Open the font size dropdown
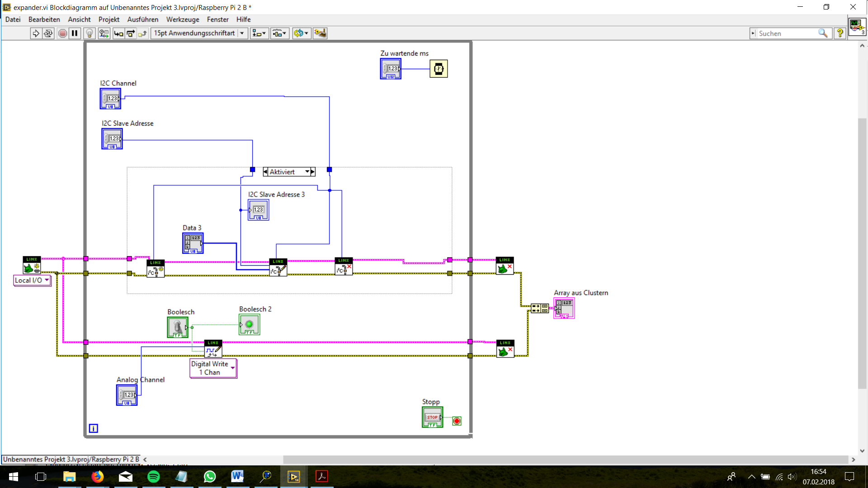Viewport: 868px width, 488px height. point(242,33)
